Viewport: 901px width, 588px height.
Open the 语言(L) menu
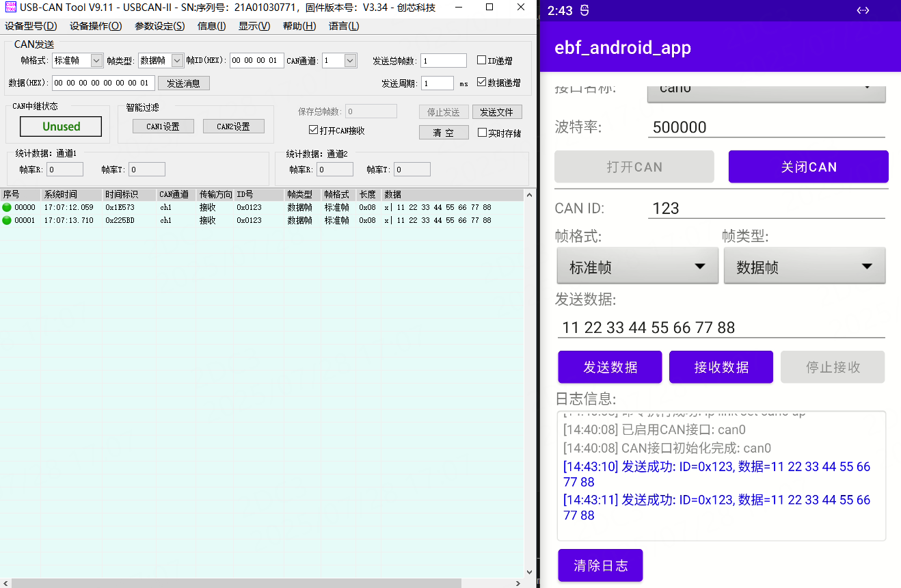pyautogui.click(x=344, y=26)
